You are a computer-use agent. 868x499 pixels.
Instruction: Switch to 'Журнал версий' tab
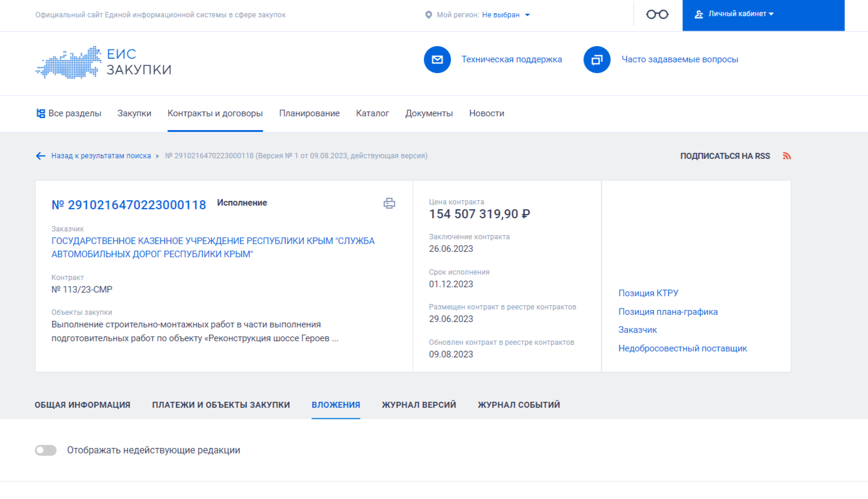tap(419, 405)
